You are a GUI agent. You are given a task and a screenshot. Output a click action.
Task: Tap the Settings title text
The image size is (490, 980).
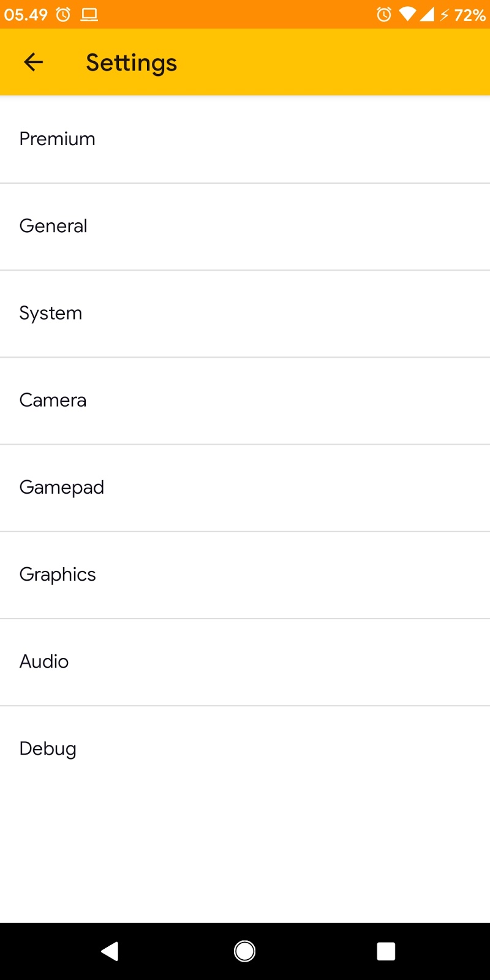click(x=131, y=62)
